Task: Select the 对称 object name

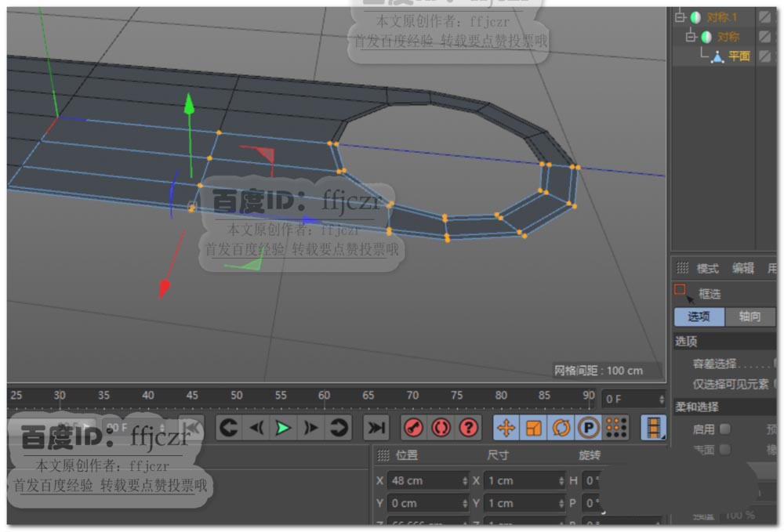Action: [728, 37]
